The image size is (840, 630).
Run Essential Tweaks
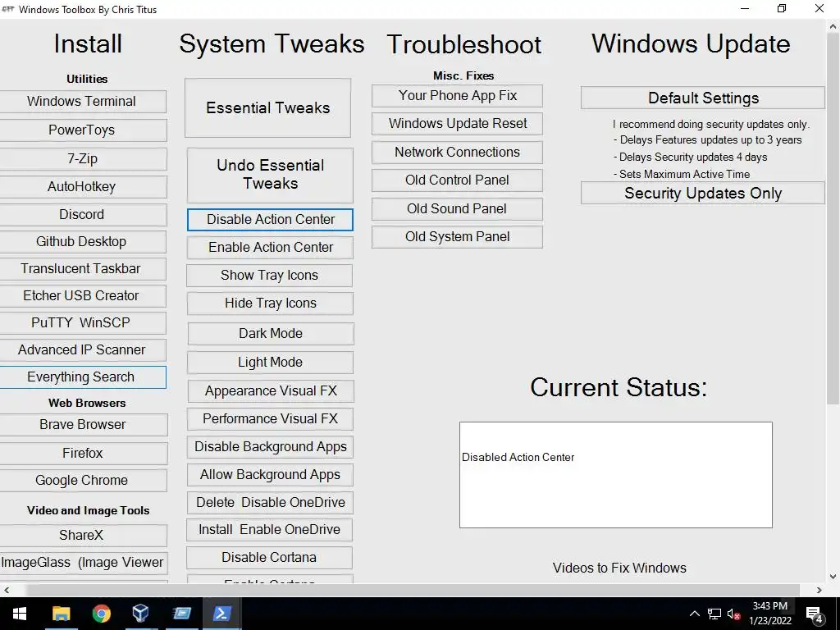[268, 107]
